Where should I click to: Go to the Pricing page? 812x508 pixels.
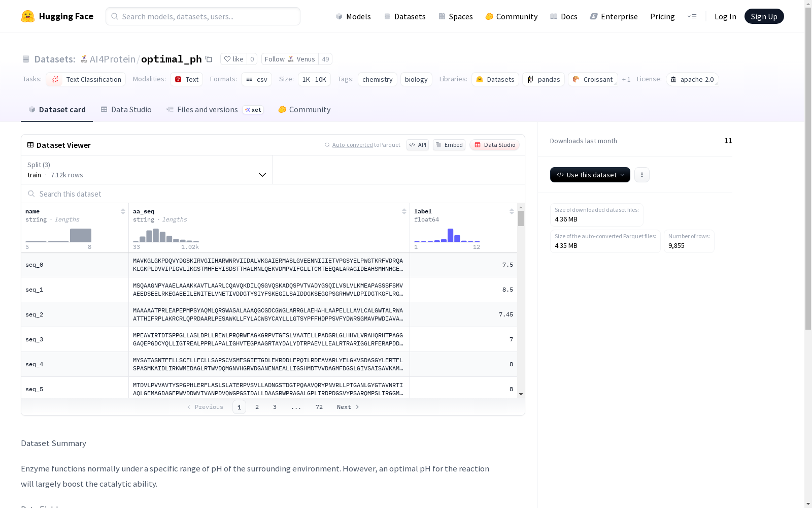662,16
